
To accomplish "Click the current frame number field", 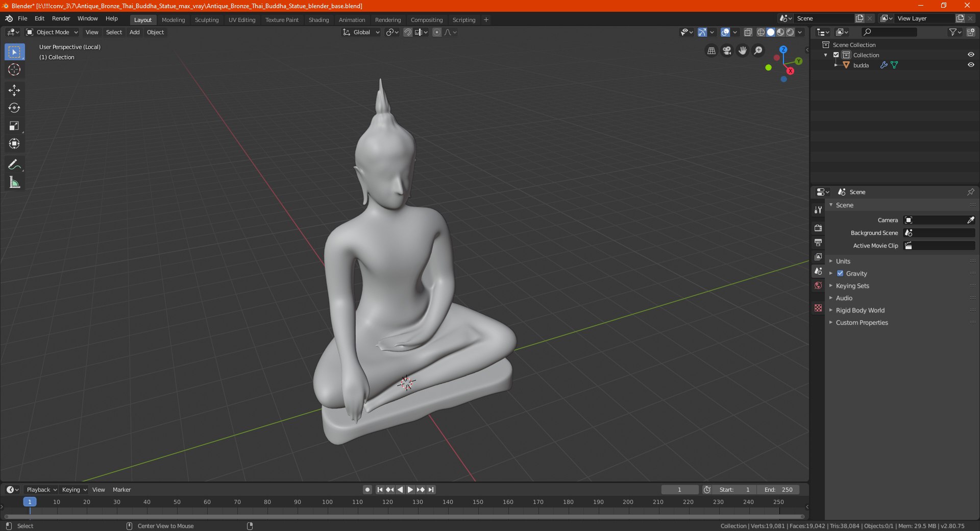I will click(x=679, y=490).
